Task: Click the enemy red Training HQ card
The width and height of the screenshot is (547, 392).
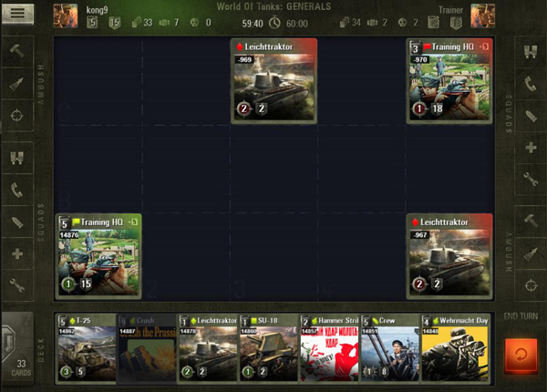Action: click(449, 81)
